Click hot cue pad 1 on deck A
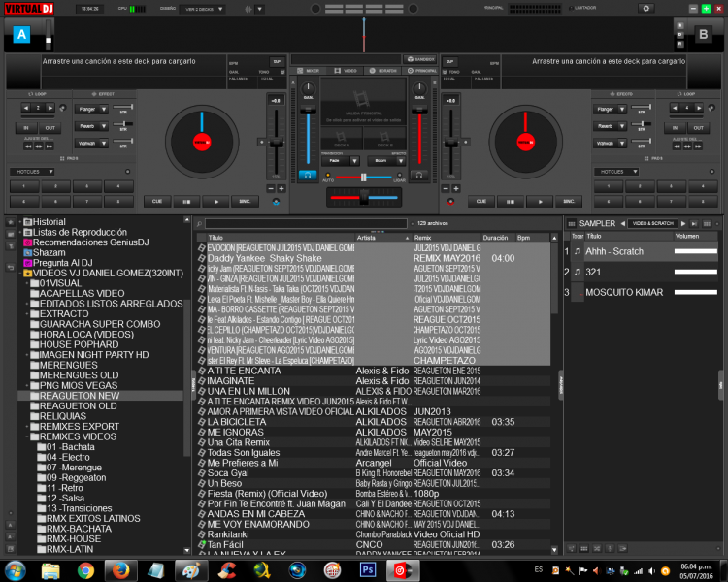The height and width of the screenshot is (582, 728). point(24,186)
